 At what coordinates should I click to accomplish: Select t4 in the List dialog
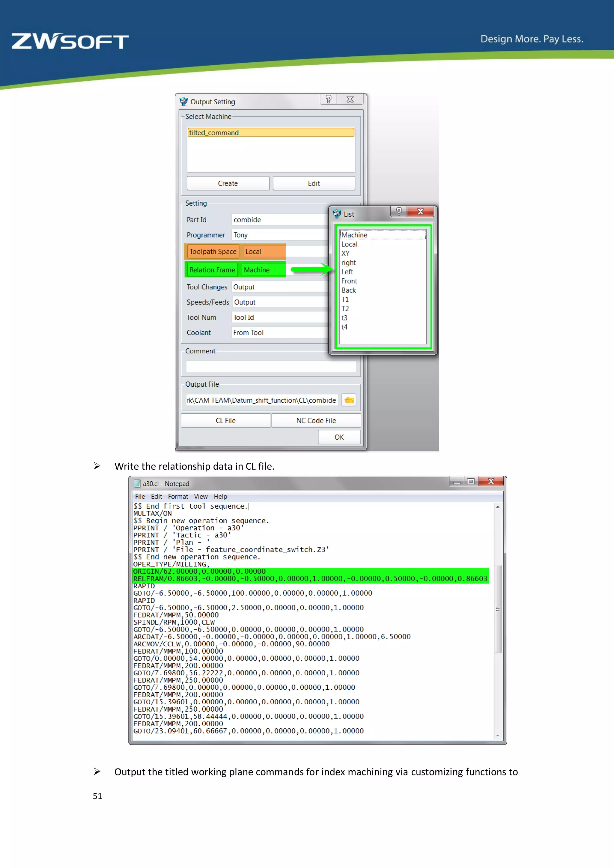(x=383, y=327)
